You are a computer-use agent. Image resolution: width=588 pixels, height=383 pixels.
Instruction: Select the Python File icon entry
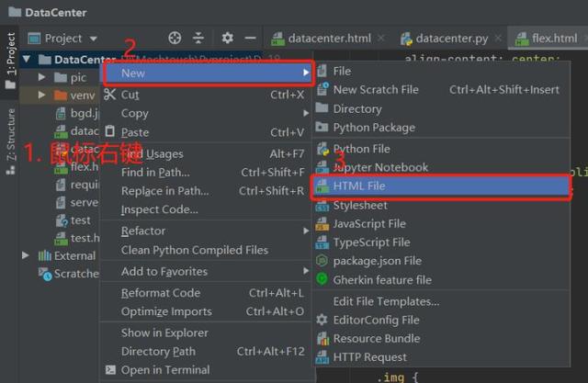pos(322,149)
